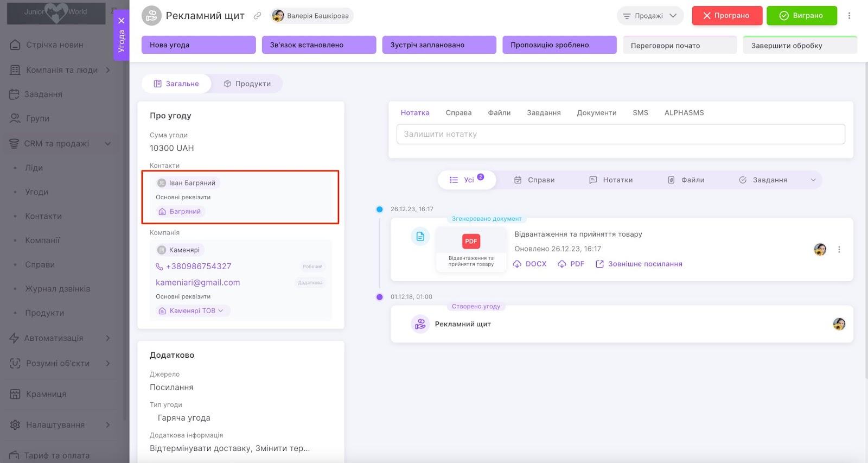Click Автоматизація lightning icon in sidebar

[x=14, y=338]
